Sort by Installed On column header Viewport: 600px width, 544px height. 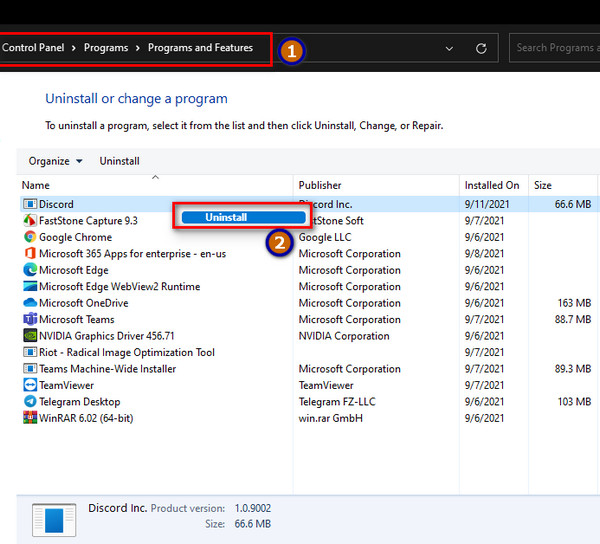click(494, 185)
